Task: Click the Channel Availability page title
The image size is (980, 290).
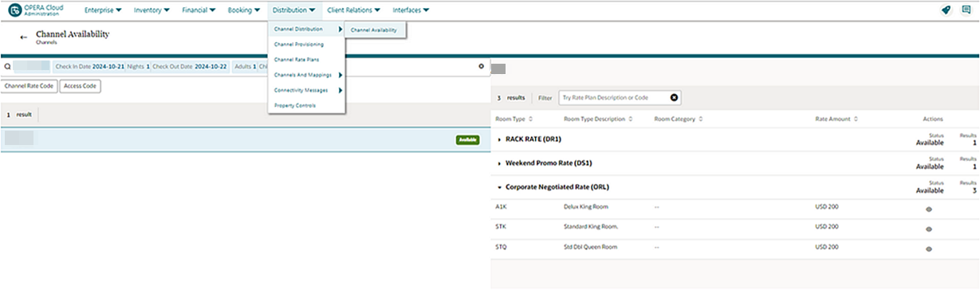Action: pyautogui.click(x=73, y=34)
